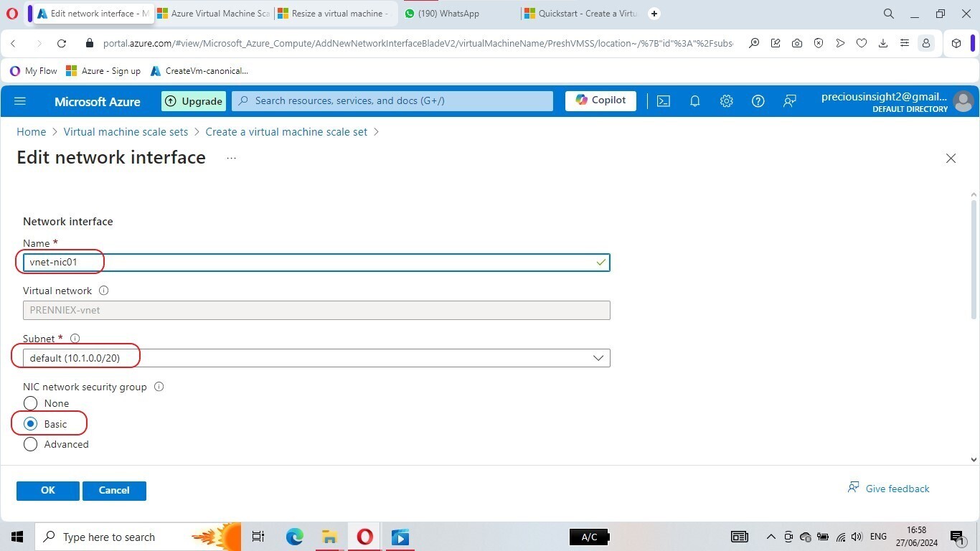Reload the page with the refresh icon
The height and width of the screenshot is (551, 980).
(x=62, y=43)
